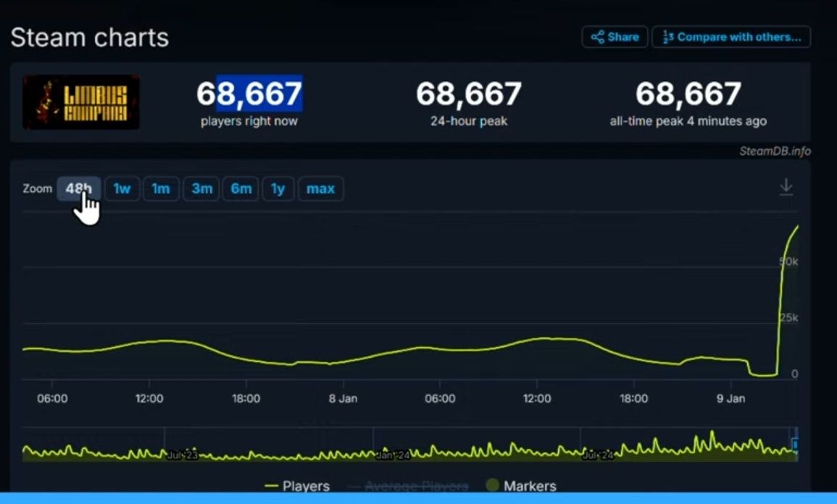
Task: Click the Jul '24 navigator marker
Action: (598, 455)
